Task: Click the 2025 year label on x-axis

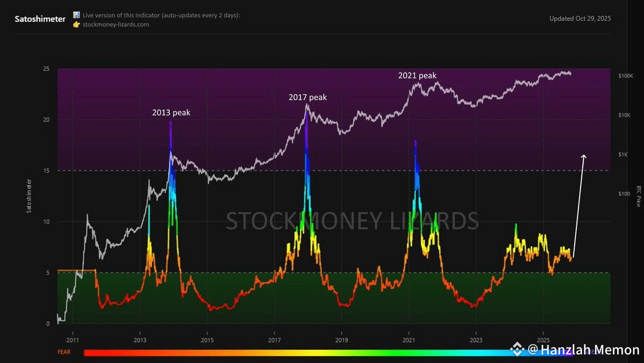Action: pyautogui.click(x=543, y=340)
